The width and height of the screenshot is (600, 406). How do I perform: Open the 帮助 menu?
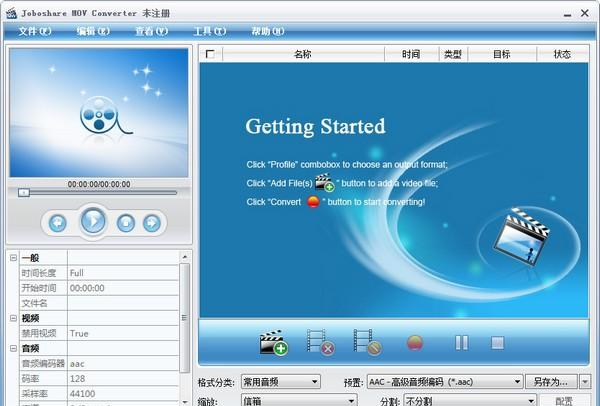pyautogui.click(x=268, y=31)
